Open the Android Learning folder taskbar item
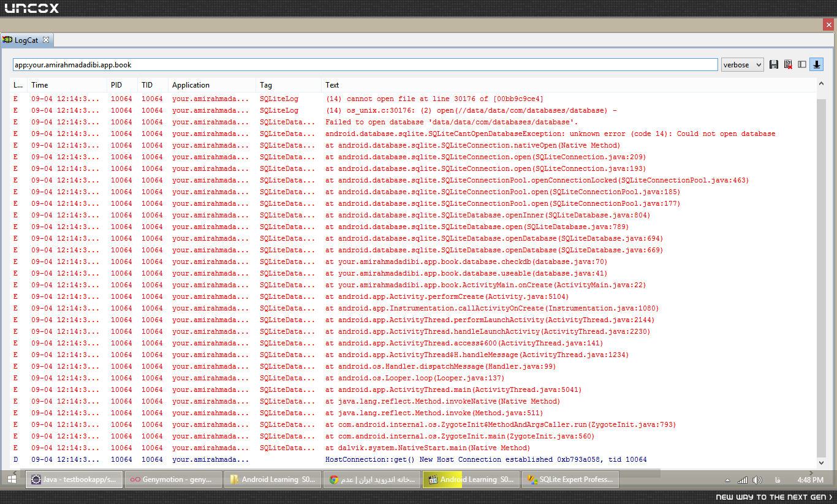Screen dimensions: 837x504 point(273,480)
